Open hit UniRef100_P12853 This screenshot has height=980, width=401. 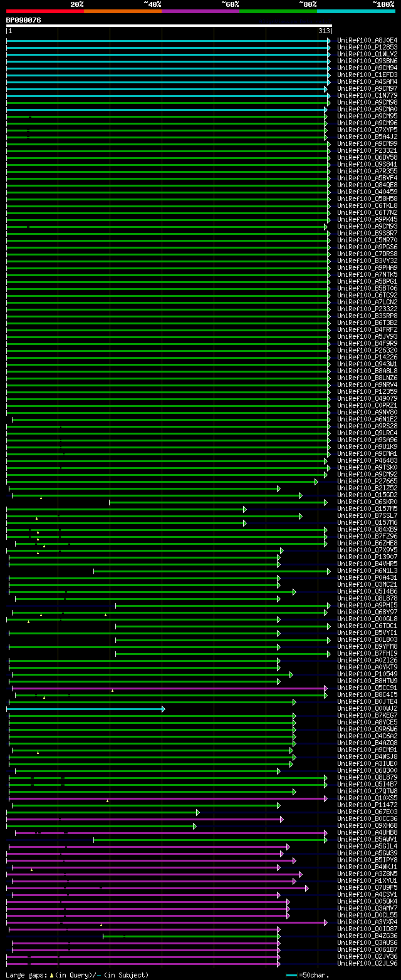point(367,48)
